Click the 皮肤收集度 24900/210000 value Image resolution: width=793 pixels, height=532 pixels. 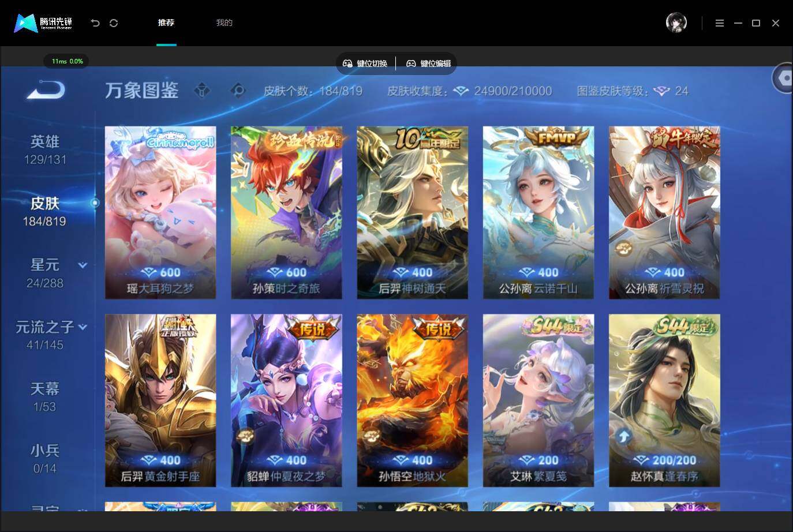coord(513,91)
